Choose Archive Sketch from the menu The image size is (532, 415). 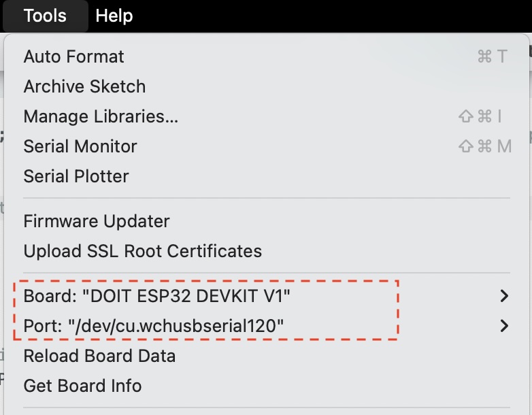[84, 86]
